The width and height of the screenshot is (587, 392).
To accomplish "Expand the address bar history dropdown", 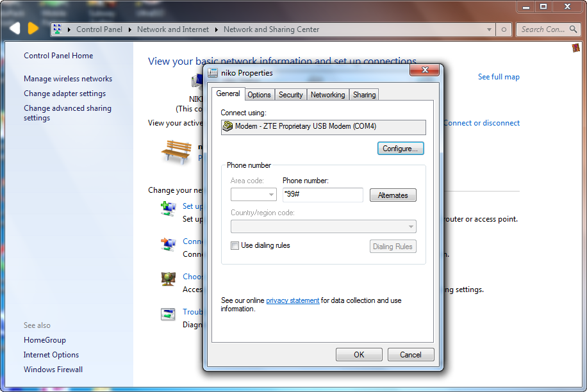I will [x=489, y=29].
